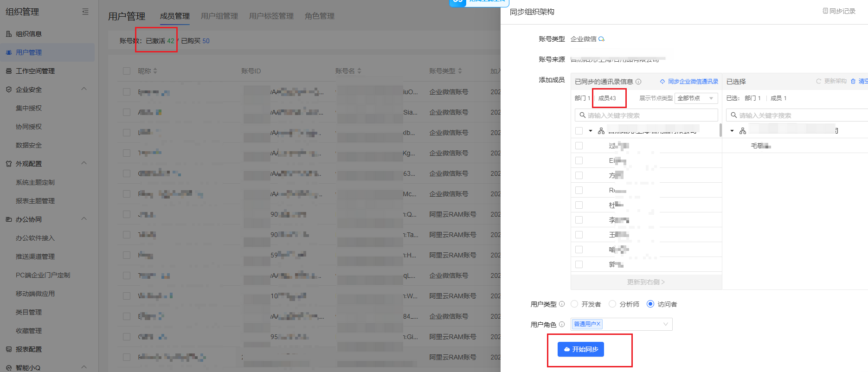Select the 开发者 user type
Viewport: 868px width, 372px height.
pos(575,304)
